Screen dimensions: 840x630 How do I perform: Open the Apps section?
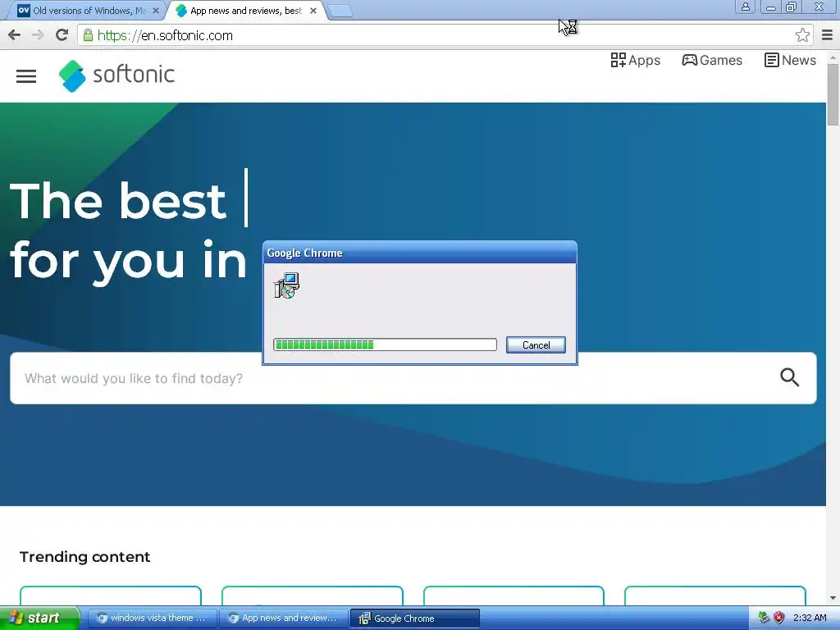[x=636, y=60]
